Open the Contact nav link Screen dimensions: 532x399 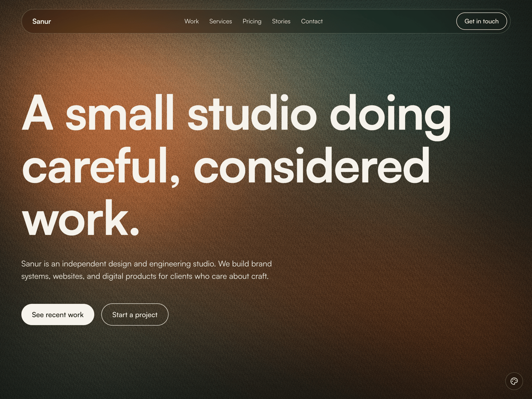(x=312, y=21)
